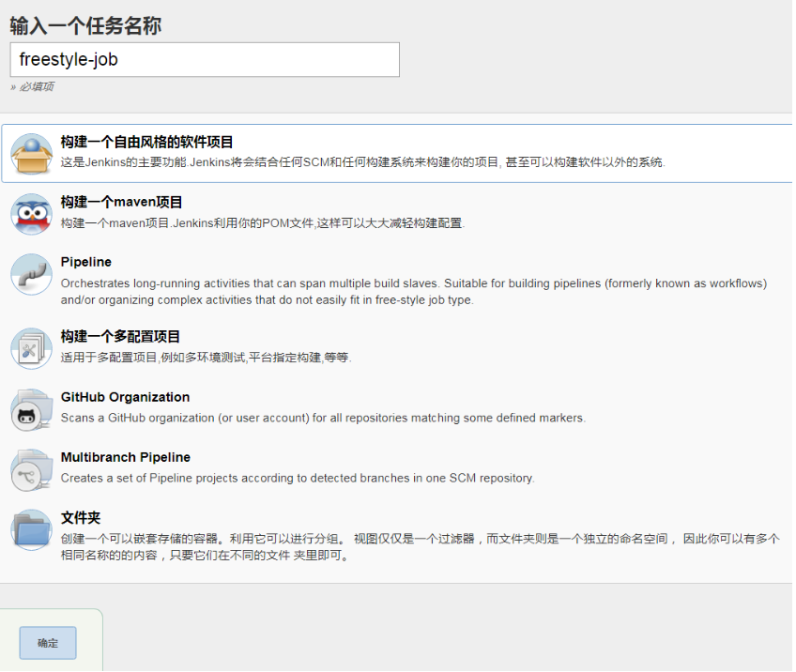Click the heading 输入一个任务名称

pyautogui.click(x=85, y=26)
